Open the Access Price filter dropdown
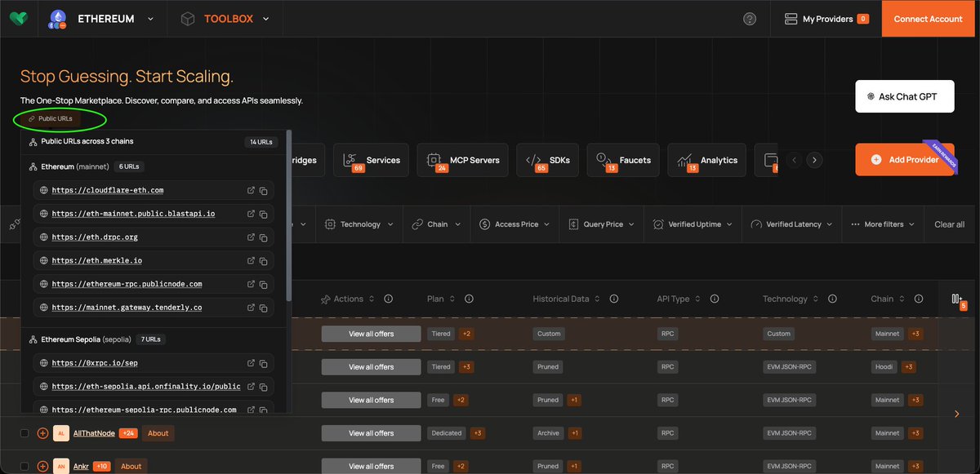Image resolution: width=980 pixels, height=474 pixels. 514,224
